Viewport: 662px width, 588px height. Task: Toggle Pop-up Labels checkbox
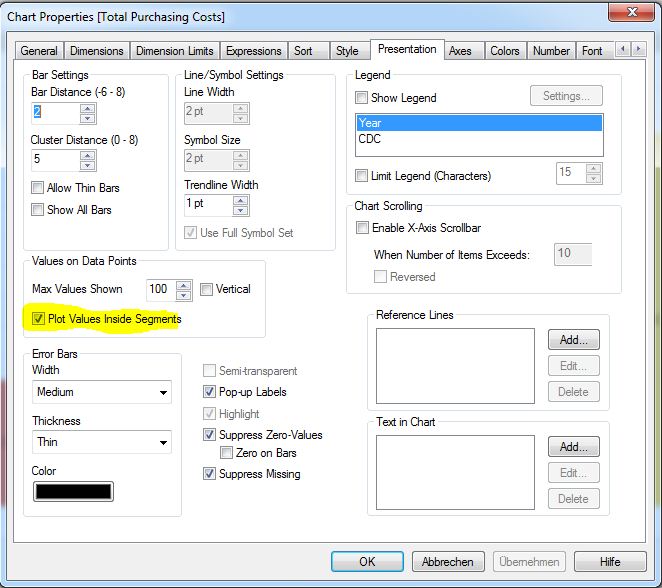pos(209,392)
